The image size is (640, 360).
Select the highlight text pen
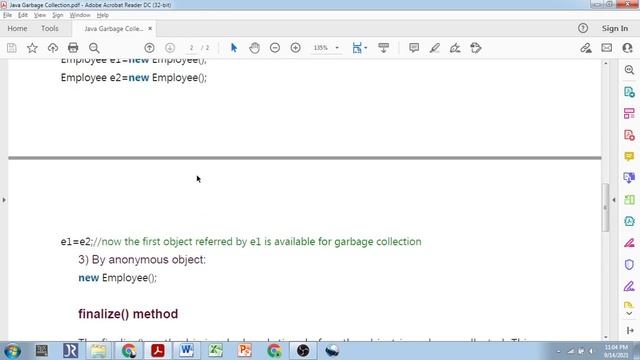[435, 48]
